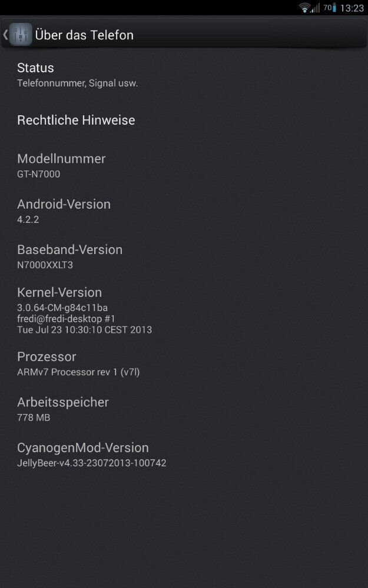This screenshot has width=368, height=588.
Task: Select the Modellnummer entry
Action: click(184, 166)
